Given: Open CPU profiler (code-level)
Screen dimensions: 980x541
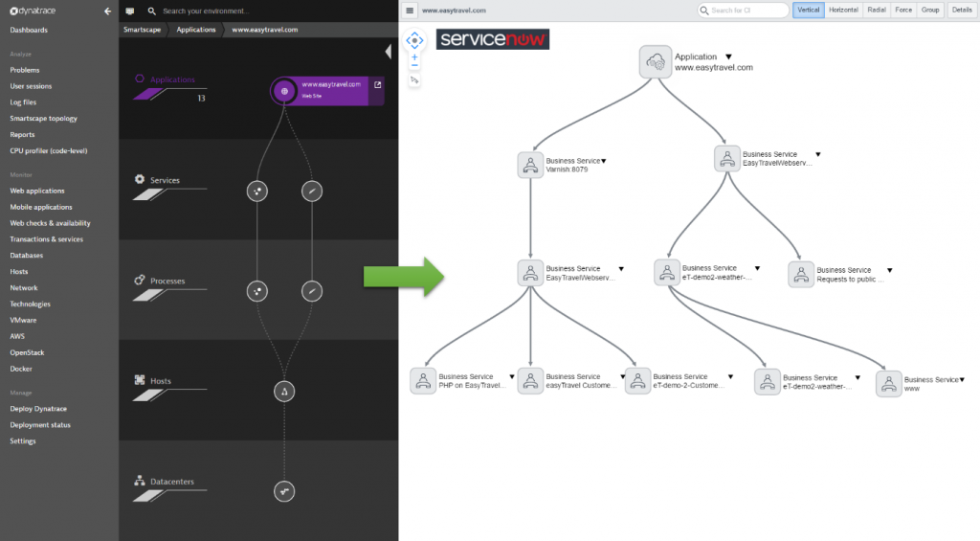Looking at the screenshot, I should pos(48,150).
